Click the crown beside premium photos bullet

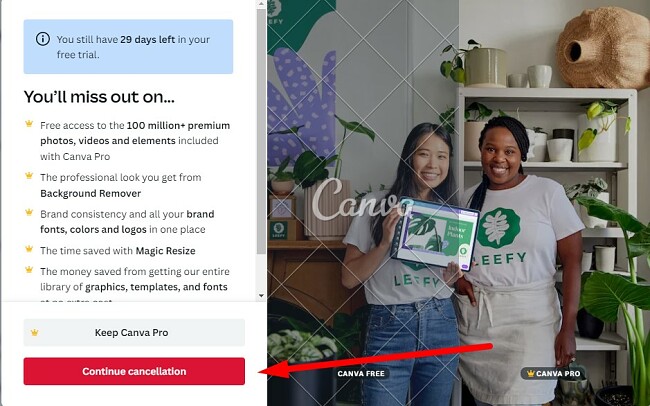[x=29, y=124]
